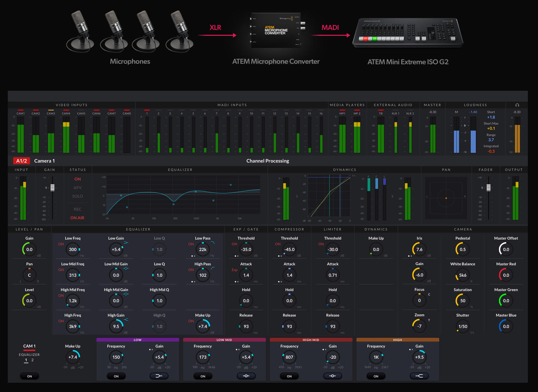This screenshot has width=538, height=392.
Task: Toggle the Exp mode label next to Attack
Action: point(235,270)
